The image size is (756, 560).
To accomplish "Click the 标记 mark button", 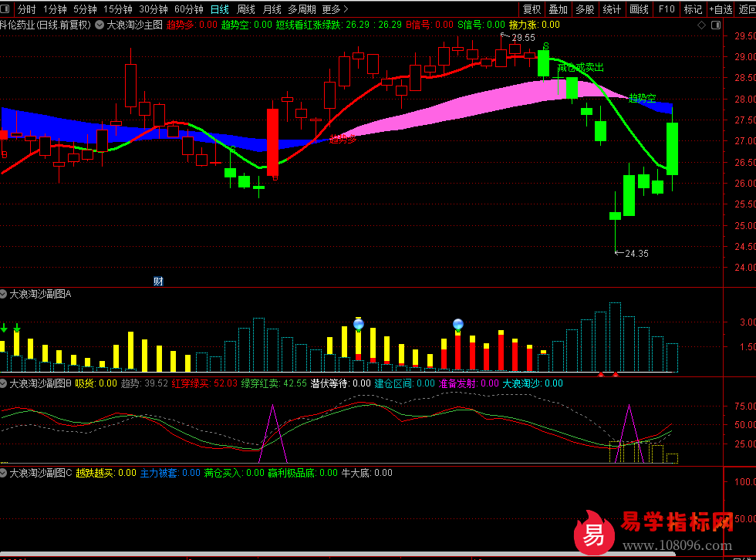I will click(693, 9).
